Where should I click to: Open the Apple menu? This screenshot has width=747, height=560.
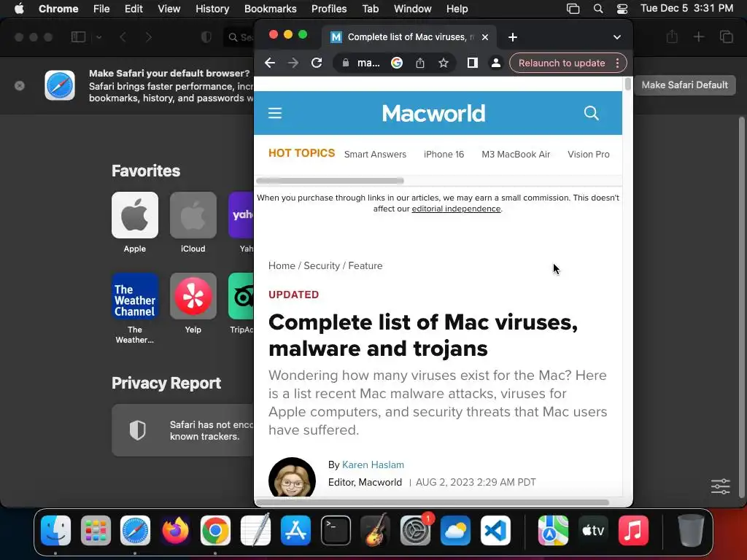point(19,9)
